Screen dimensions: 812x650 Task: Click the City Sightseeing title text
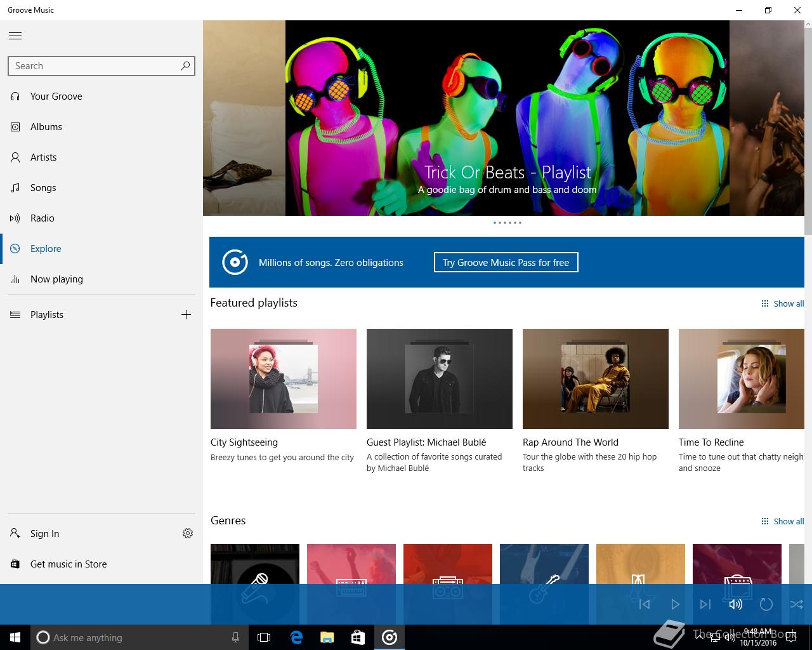(x=244, y=442)
